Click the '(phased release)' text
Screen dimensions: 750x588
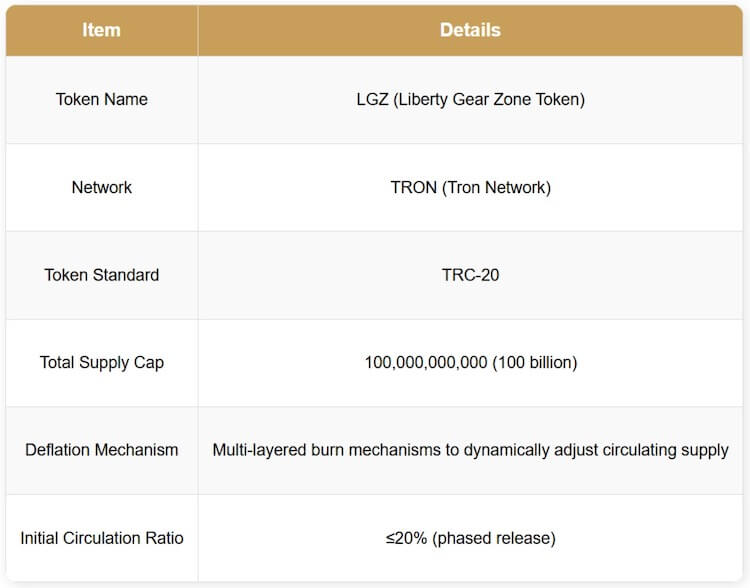pyautogui.click(x=495, y=538)
